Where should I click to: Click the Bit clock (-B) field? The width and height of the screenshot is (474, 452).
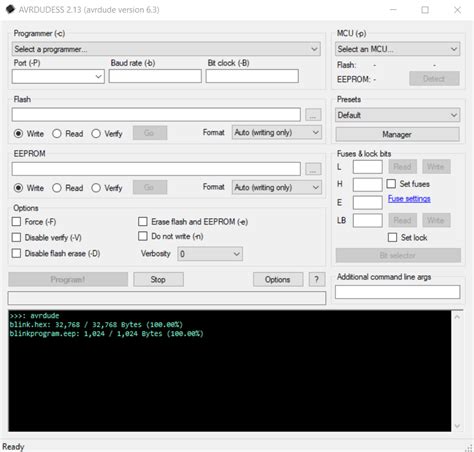pos(252,76)
